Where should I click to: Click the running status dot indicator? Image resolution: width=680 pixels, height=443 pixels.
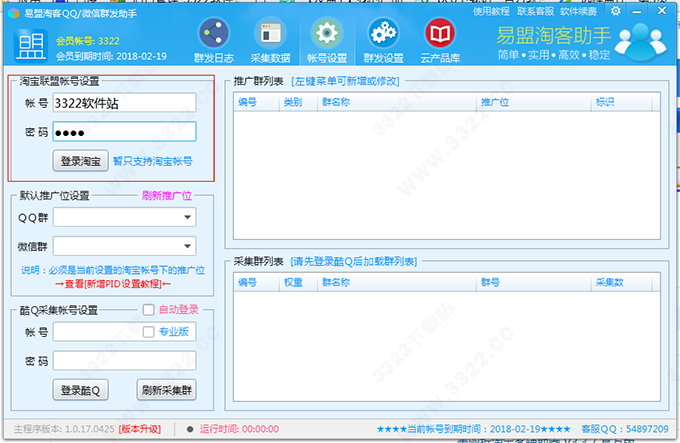190,429
